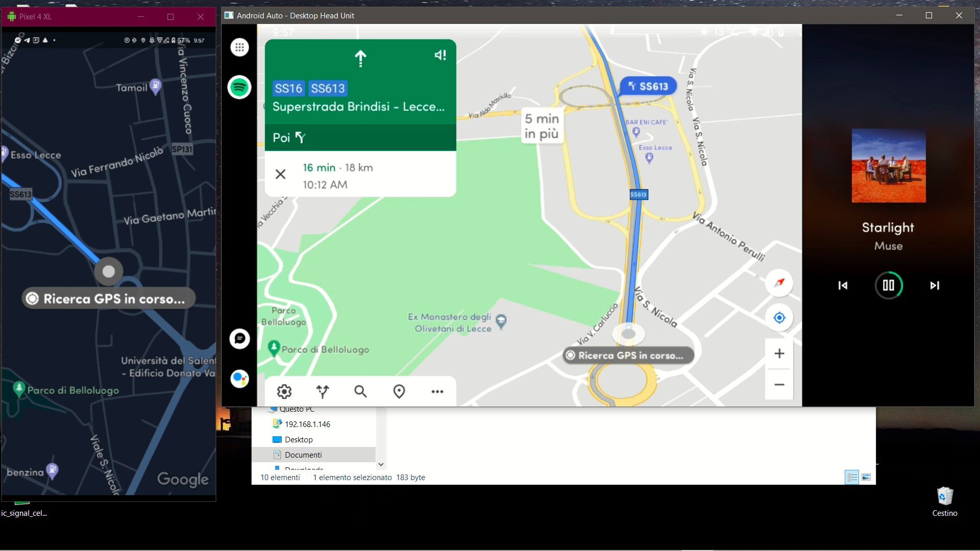Open Google Assistant microphone icon
980x551 pixels.
coord(239,379)
